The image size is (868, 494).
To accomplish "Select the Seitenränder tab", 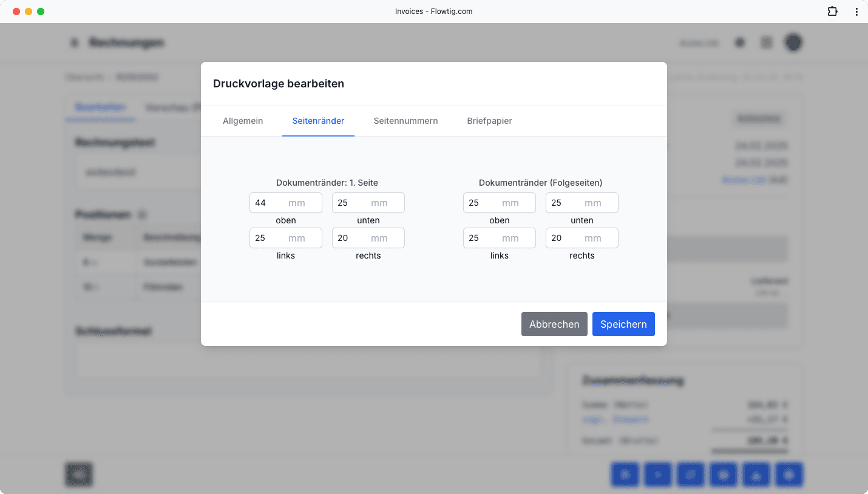I will coord(318,121).
